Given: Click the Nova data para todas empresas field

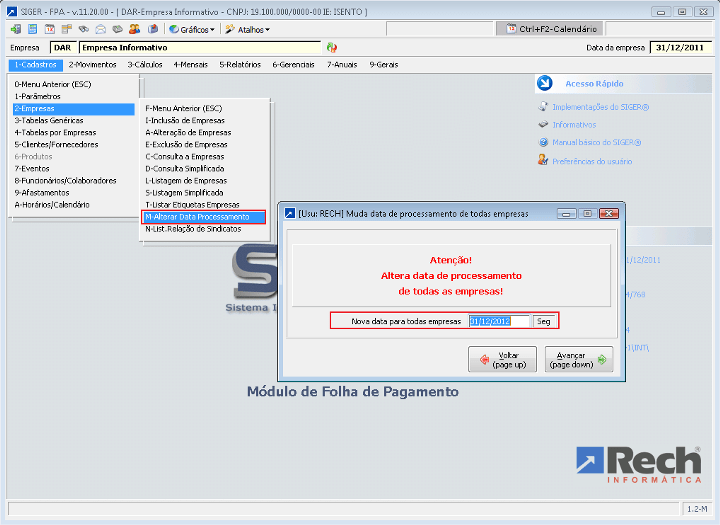Looking at the screenshot, I should coord(499,321).
